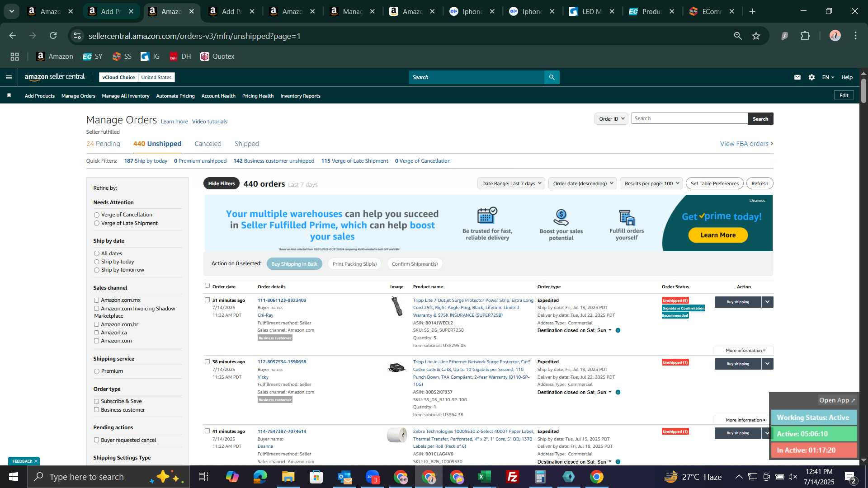Screen dimensions: 868x488
Task: Open browser zoom magnifier icon
Action: coord(738,36)
